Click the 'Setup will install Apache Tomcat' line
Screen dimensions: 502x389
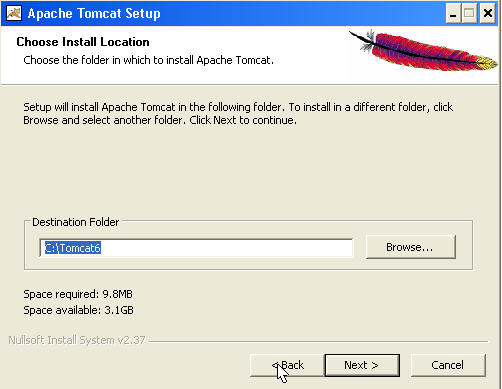tap(238, 107)
